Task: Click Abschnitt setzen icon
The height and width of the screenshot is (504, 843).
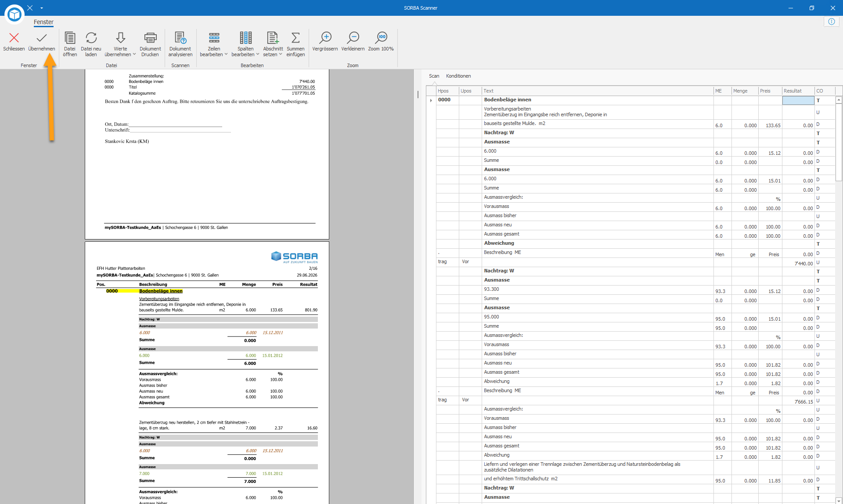Action: tap(273, 38)
